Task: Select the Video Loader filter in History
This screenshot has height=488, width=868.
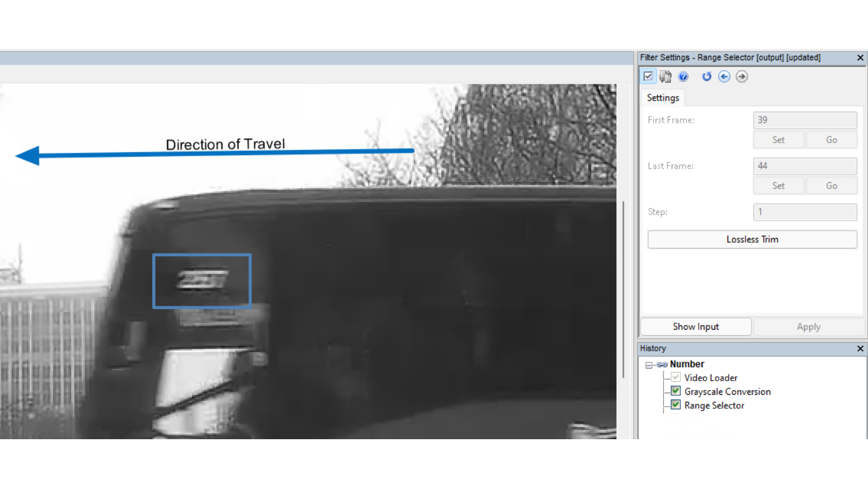Action: pyautogui.click(x=711, y=378)
